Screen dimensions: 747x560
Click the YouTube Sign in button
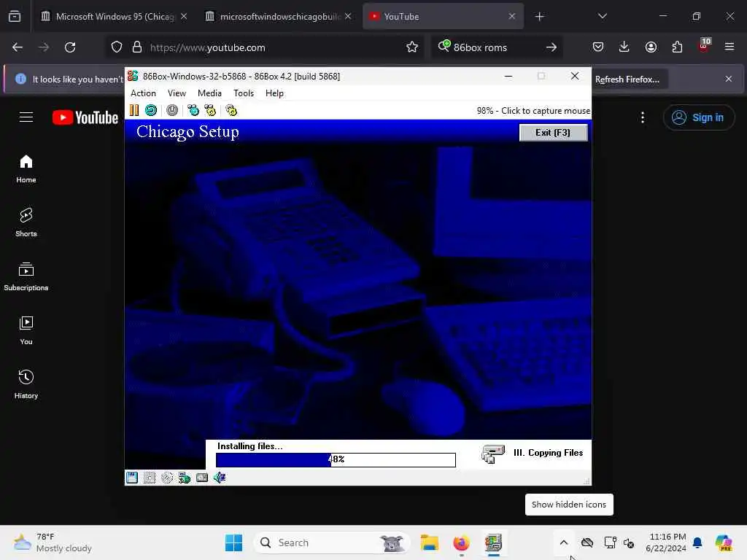pyautogui.click(x=698, y=117)
